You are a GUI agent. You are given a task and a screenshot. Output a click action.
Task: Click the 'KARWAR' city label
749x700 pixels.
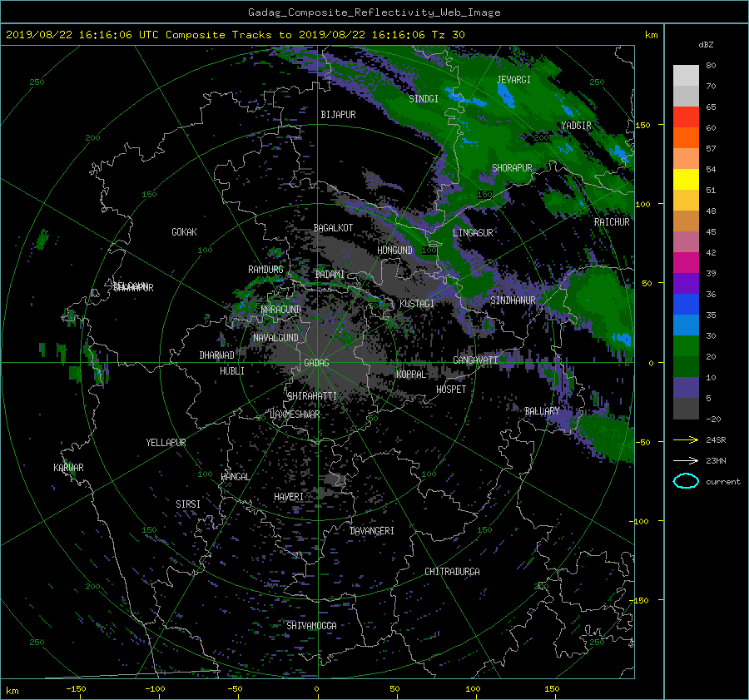point(68,468)
